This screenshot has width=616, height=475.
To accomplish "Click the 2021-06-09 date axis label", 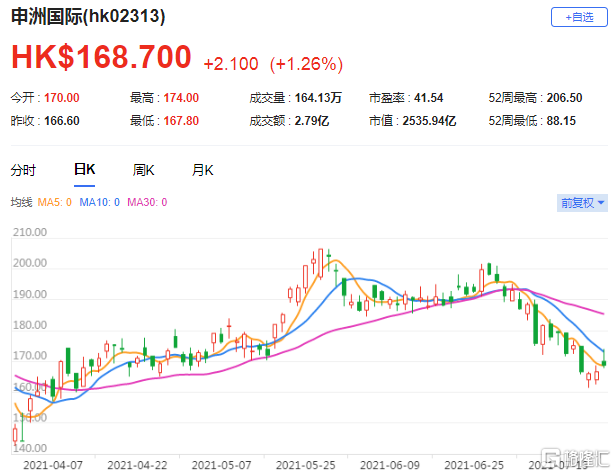I will pos(390,465).
